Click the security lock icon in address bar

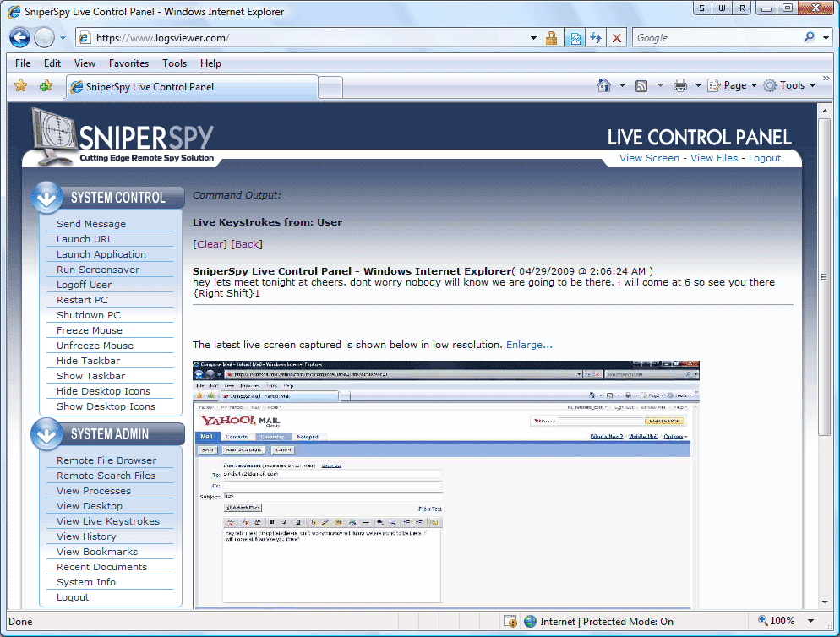point(552,38)
